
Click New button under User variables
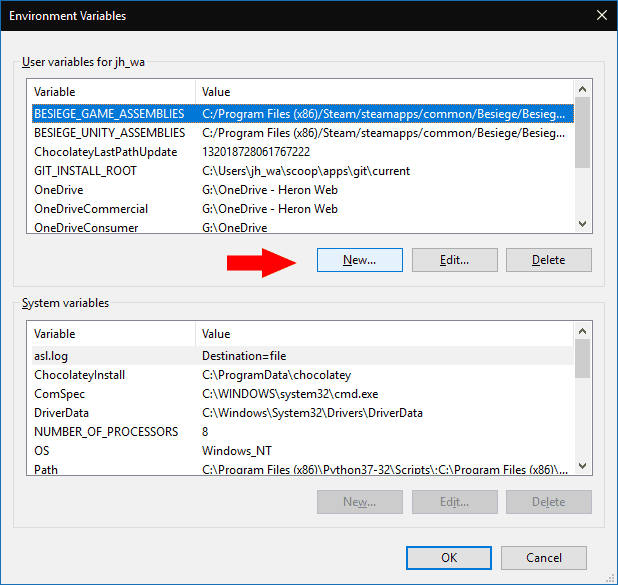coord(359,260)
